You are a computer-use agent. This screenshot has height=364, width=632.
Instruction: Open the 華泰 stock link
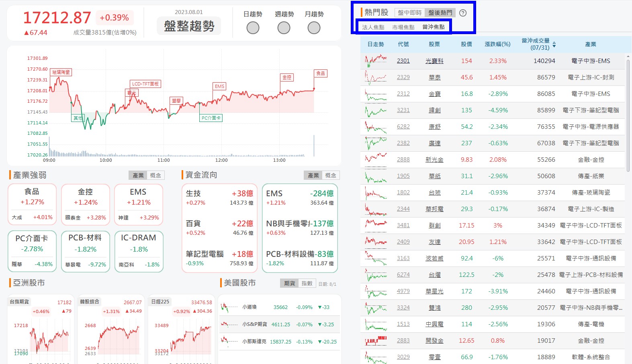coord(434,77)
